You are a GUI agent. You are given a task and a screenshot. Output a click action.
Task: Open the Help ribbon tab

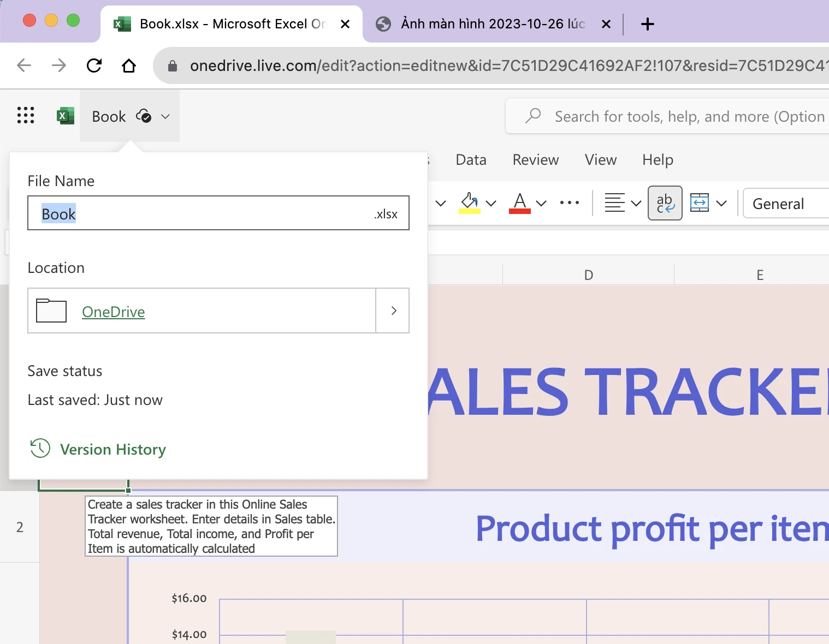click(658, 159)
